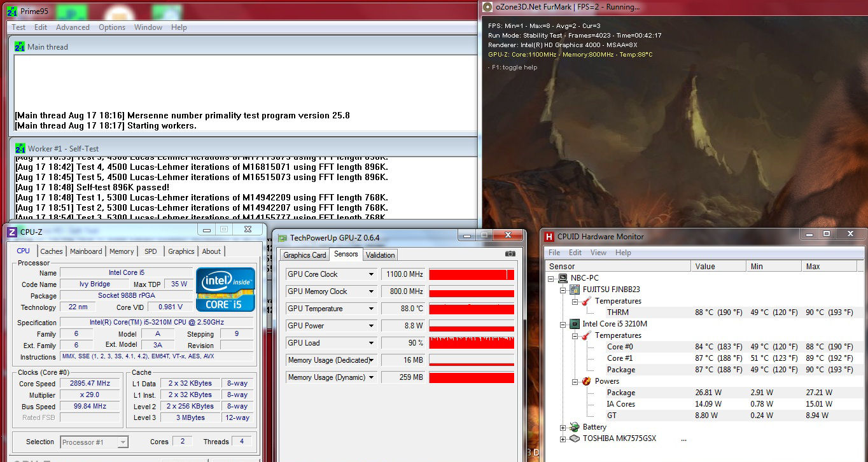Click the red H icon of Hardware Monitor
Screen dimensions: 868x462
(550, 236)
